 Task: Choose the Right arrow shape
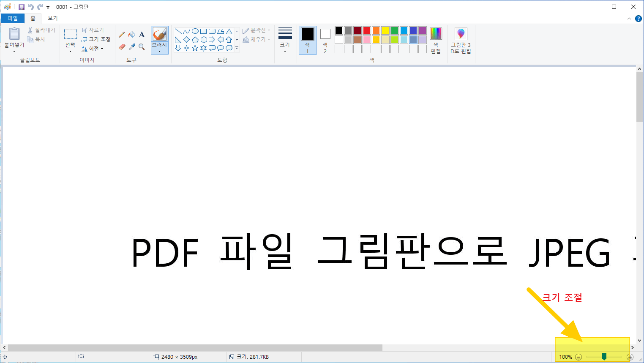(212, 40)
